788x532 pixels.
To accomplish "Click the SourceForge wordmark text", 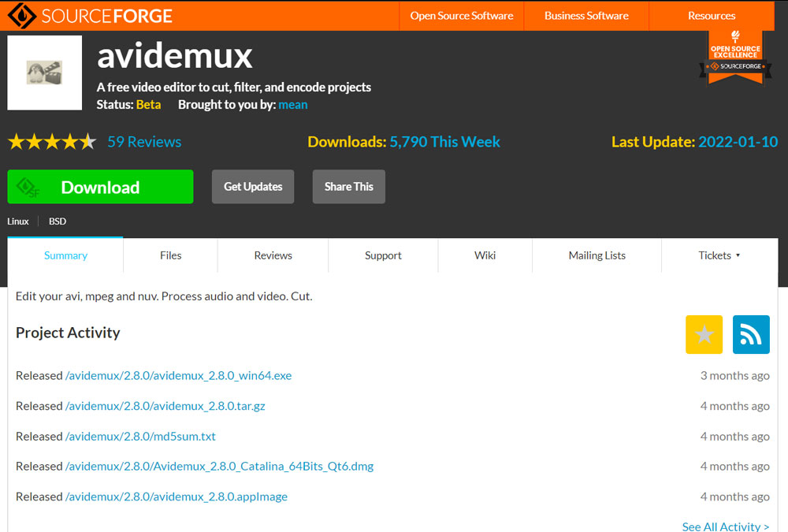I will 107,16.
